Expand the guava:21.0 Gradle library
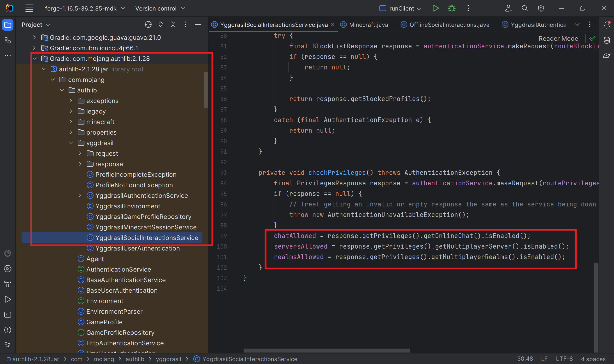This screenshot has height=364, width=614. click(x=34, y=38)
